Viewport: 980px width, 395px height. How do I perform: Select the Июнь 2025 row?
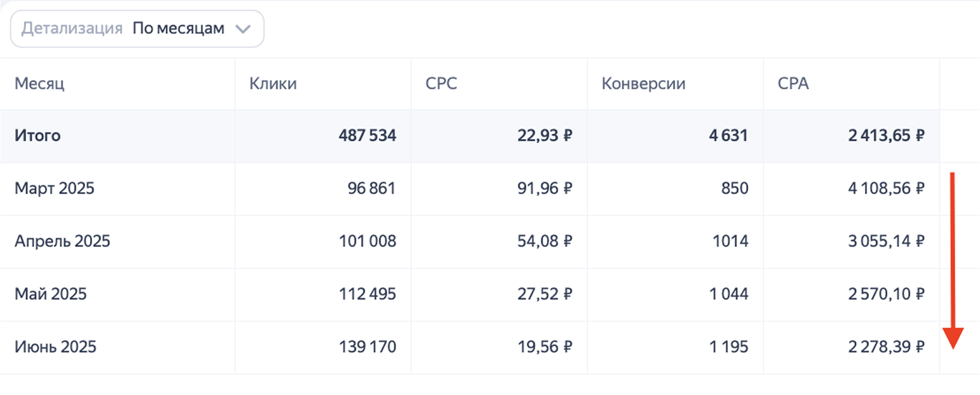click(x=55, y=347)
